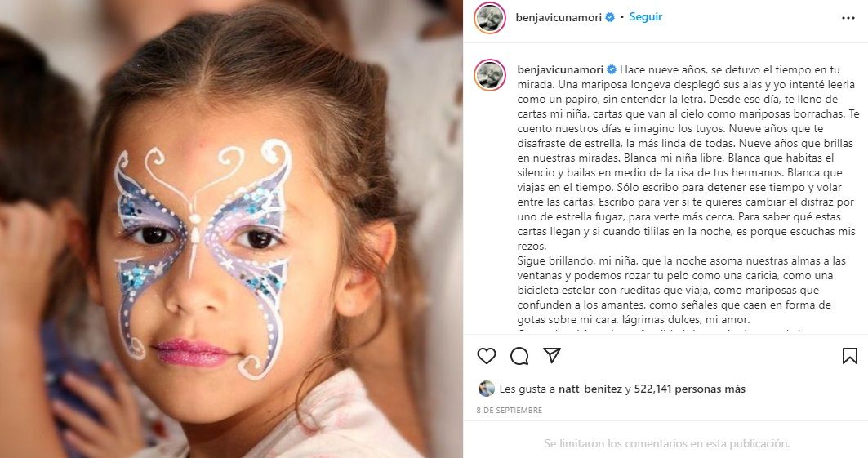Image resolution: width=868 pixels, height=458 pixels.
Task: Open natt_benitez profile link
Action: (590, 389)
